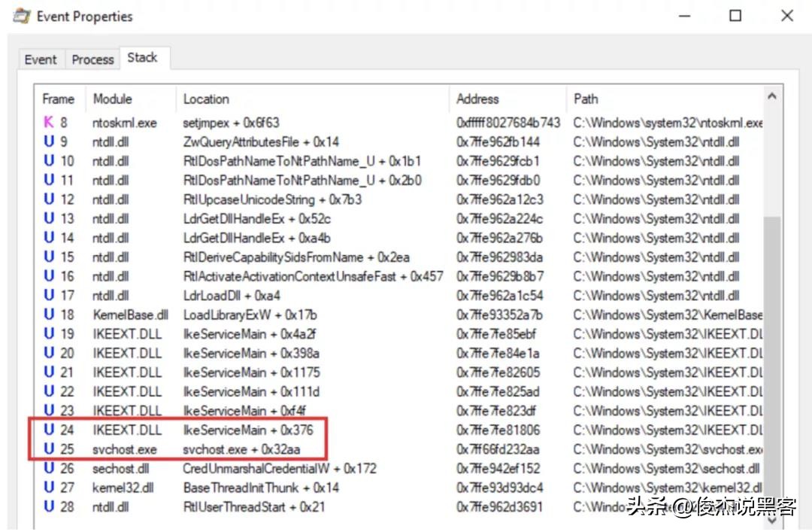Select LoadLibraryExW + 0x17b stack row

[250, 315]
